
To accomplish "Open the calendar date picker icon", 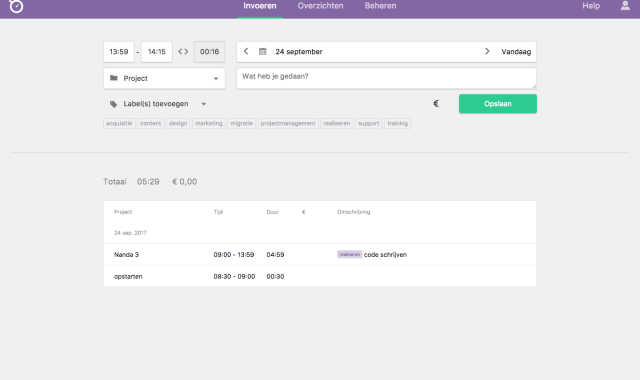I will click(262, 51).
